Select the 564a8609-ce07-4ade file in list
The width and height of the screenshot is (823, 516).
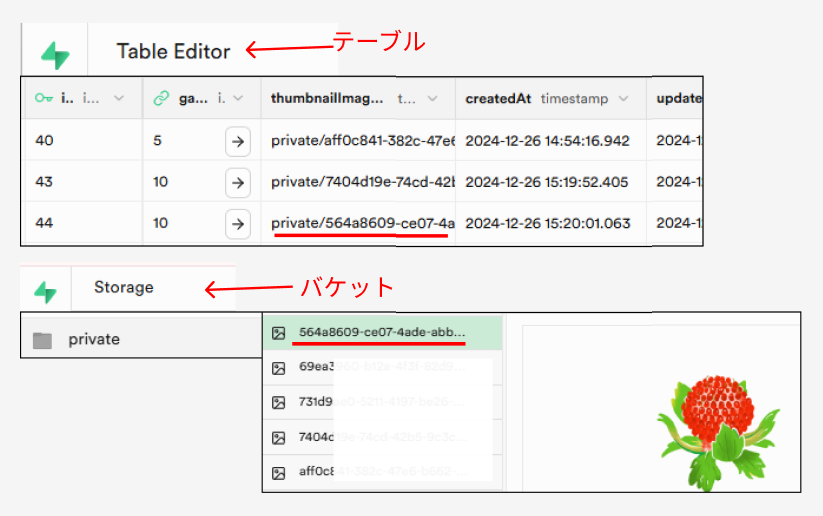[381, 332]
